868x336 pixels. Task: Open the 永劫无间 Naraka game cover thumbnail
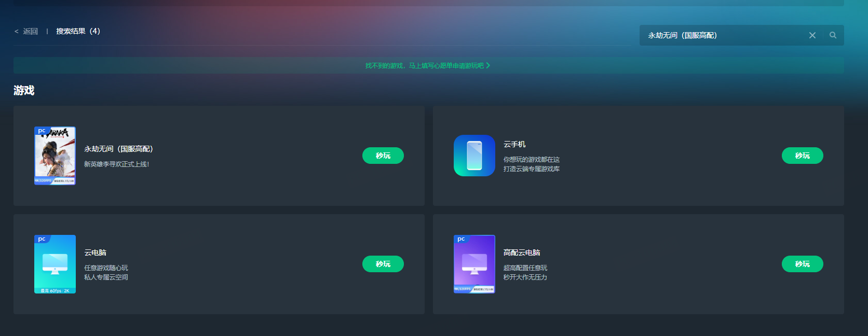55,156
